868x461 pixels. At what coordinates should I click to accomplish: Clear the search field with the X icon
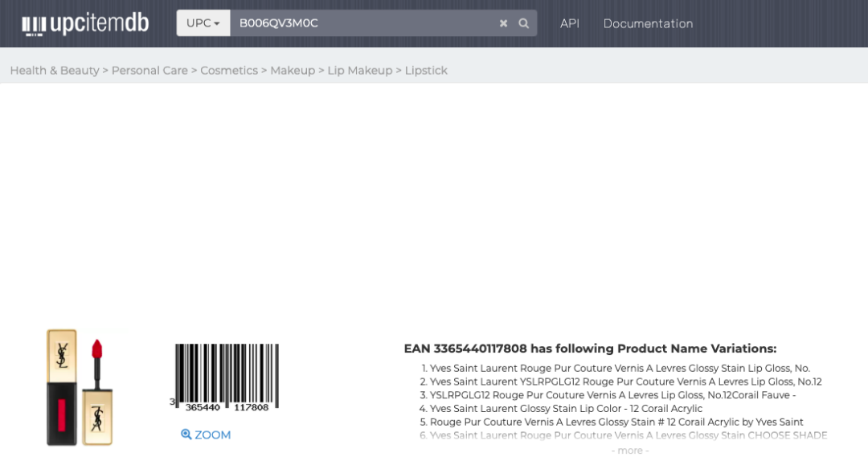point(503,23)
